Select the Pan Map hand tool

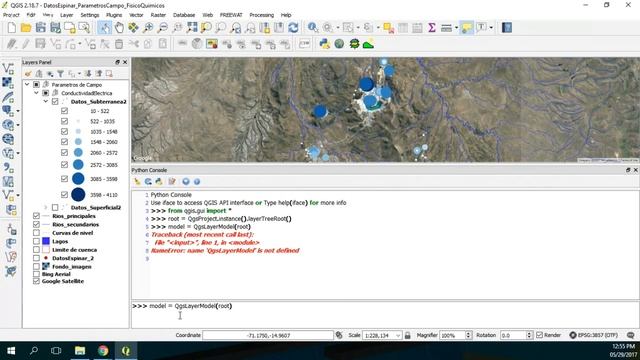point(119,28)
